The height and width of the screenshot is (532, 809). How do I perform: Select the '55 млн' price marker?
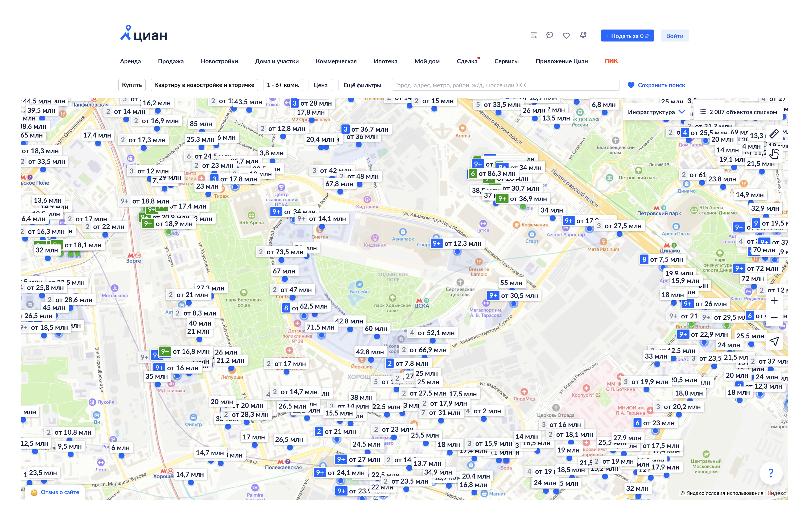[x=511, y=283]
